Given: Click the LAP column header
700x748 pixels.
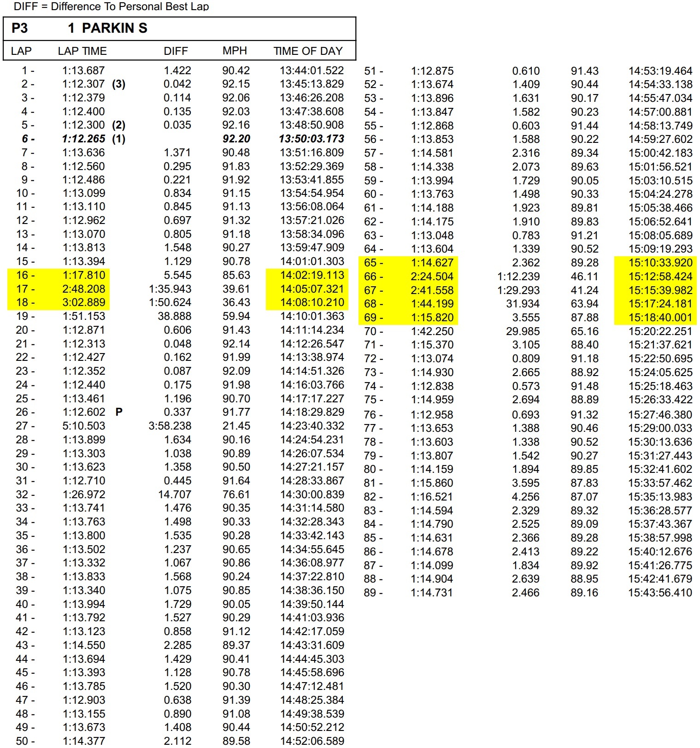Looking at the screenshot, I should 21,51.
